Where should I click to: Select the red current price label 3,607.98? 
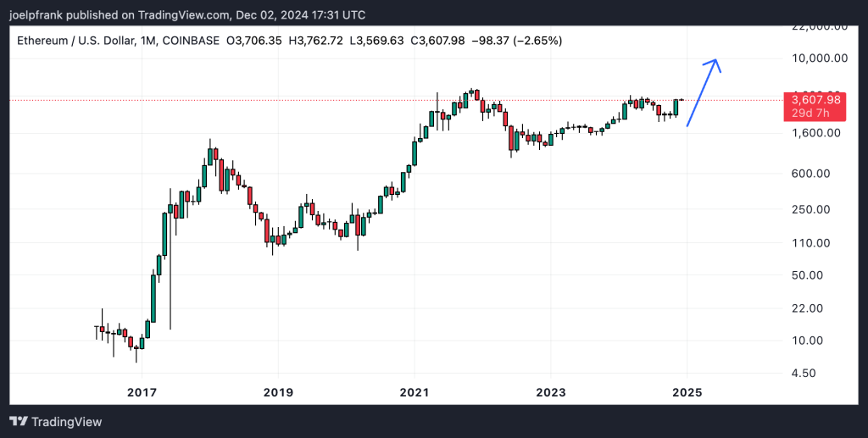pyautogui.click(x=814, y=100)
